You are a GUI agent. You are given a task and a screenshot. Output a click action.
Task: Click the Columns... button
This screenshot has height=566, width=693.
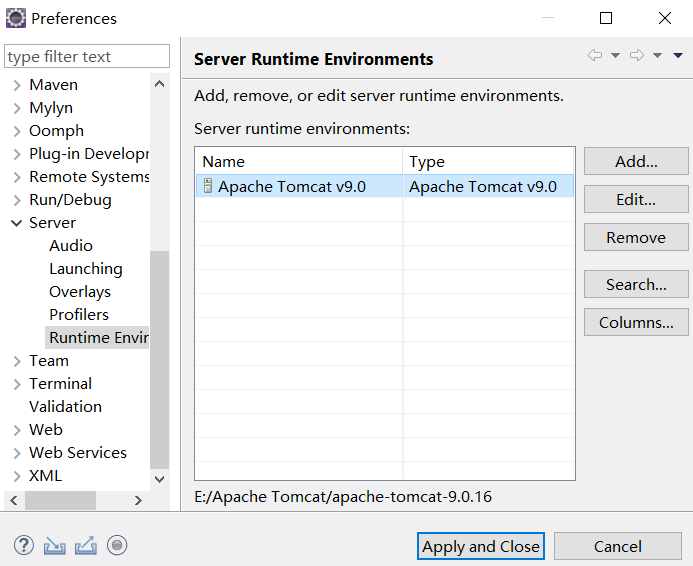pyautogui.click(x=636, y=322)
